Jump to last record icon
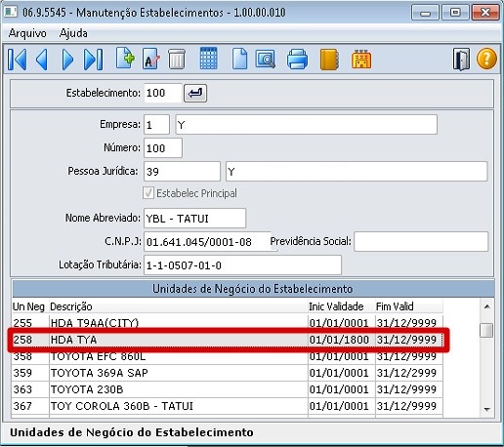Image resolution: width=504 pixels, height=447 pixels. pyautogui.click(x=93, y=60)
